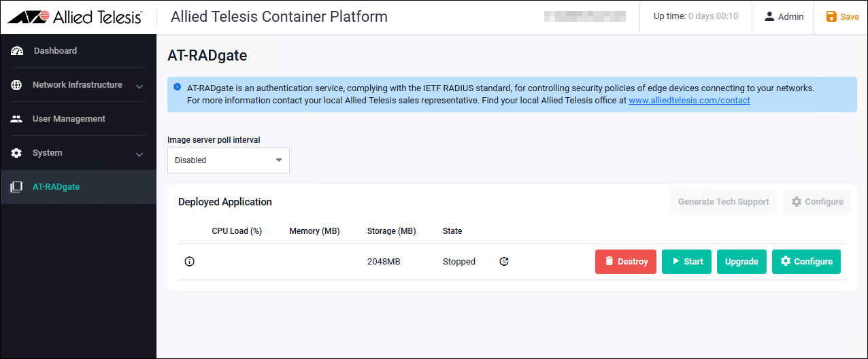Save configuration using the Save button
The image size is (868, 359).
point(842,17)
